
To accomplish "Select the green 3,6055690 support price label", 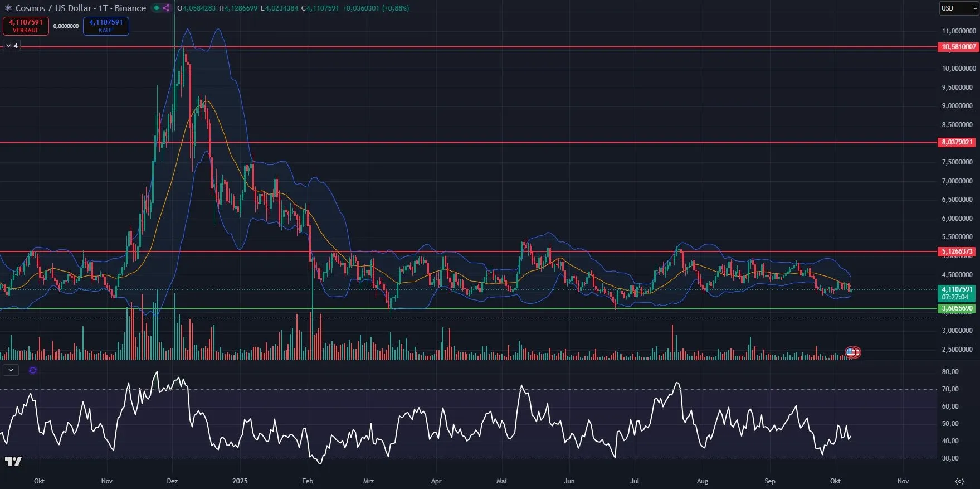I will click(957, 308).
